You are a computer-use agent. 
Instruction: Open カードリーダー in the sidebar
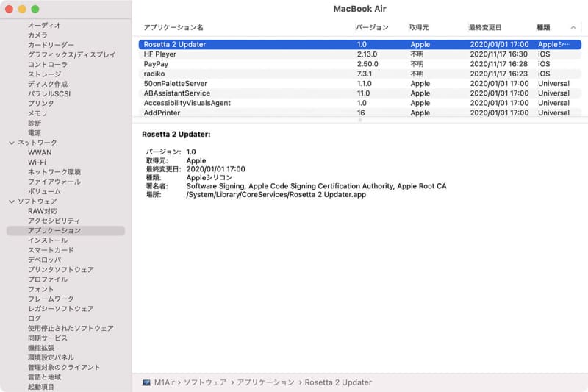point(51,45)
